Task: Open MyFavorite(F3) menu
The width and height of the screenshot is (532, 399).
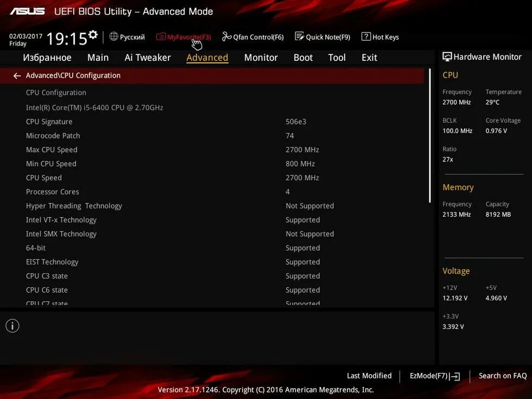Action: [189, 37]
